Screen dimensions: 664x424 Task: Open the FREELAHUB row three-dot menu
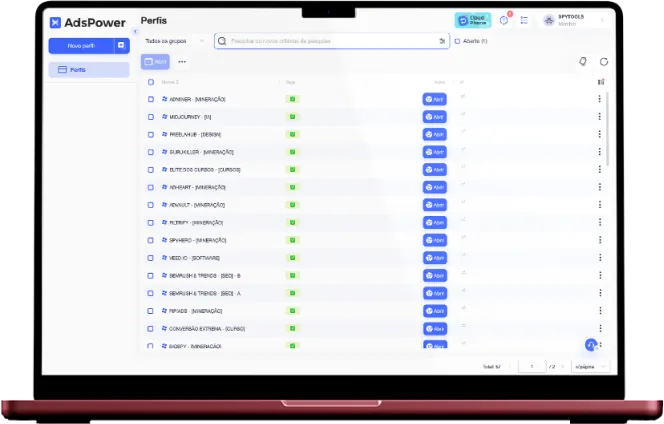tap(599, 134)
